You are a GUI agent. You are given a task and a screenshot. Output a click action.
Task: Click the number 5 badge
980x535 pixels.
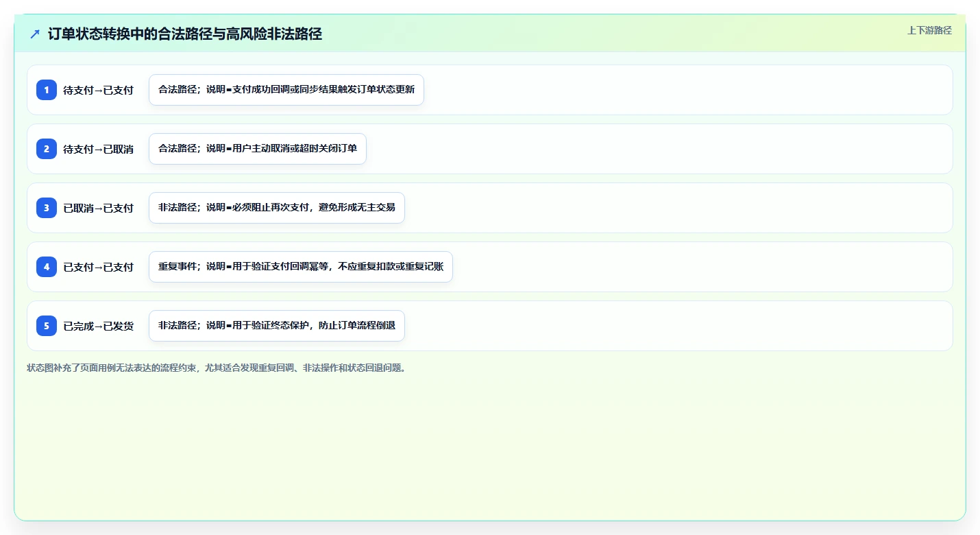pyautogui.click(x=47, y=326)
